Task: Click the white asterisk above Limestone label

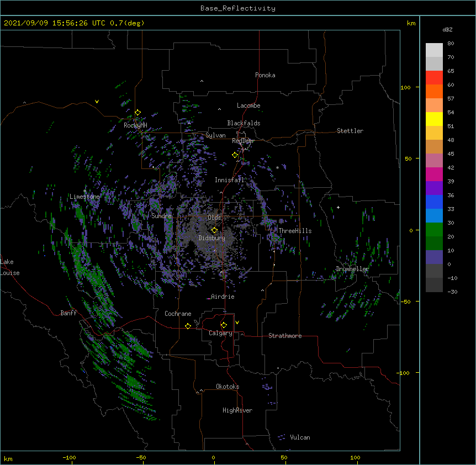Action: click(x=84, y=191)
